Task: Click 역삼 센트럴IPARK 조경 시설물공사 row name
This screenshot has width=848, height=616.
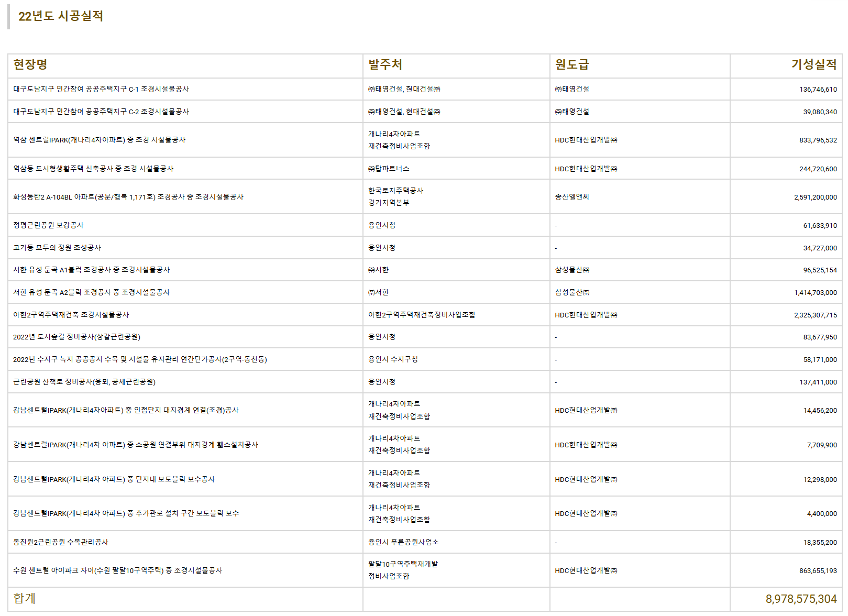Action: pyautogui.click(x=100, y=140)
